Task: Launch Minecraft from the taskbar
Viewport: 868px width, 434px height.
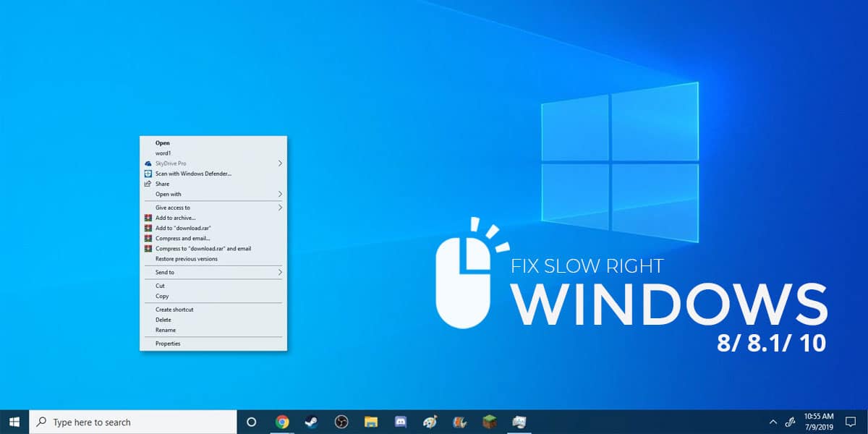Action: point(490,422)
